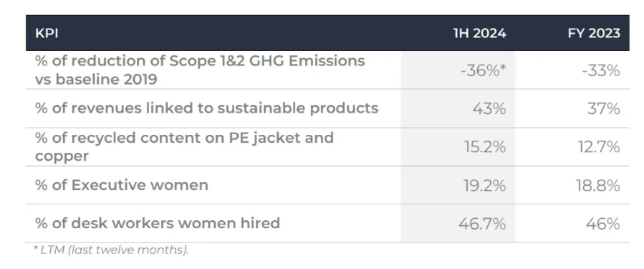Screen dimensions: 644x269
Task: Click the 37% value cell
Action: click(x=604, y=109)
